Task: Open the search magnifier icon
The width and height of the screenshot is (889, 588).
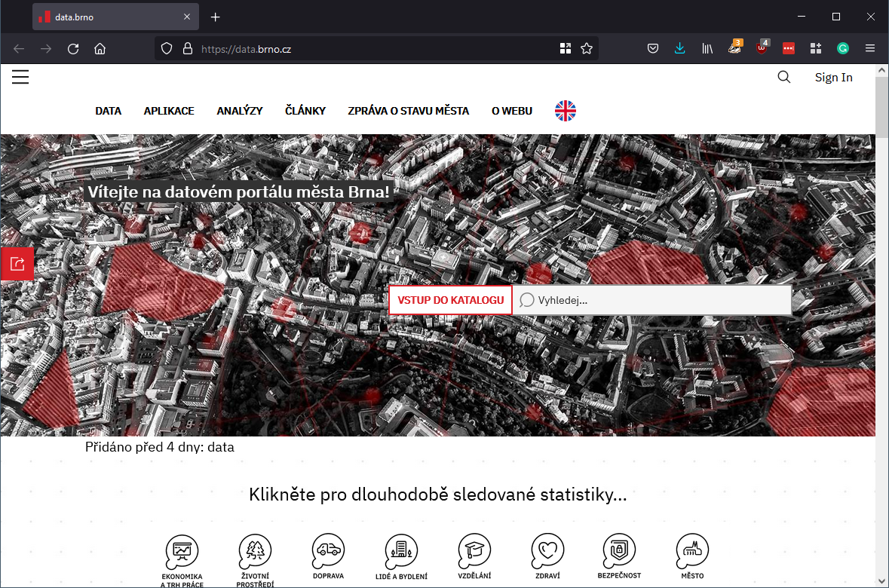Action: [x=783, y=77]
